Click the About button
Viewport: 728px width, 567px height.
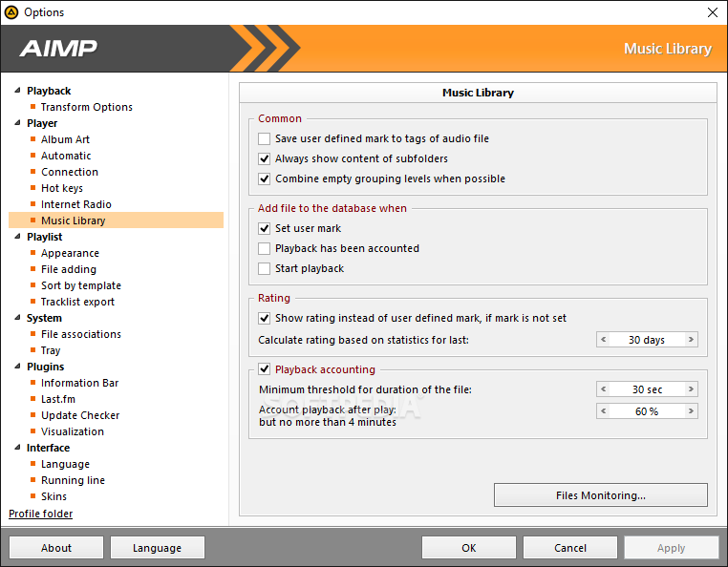point(56,548)
